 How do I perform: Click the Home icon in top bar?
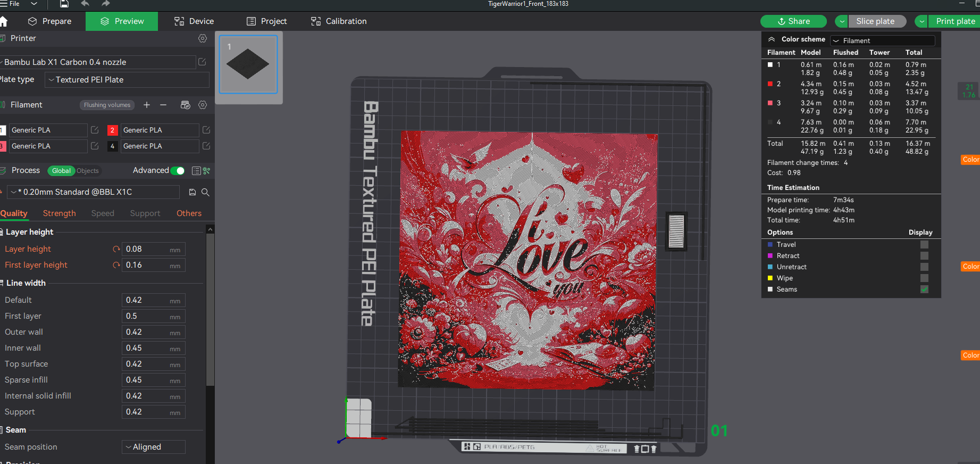coord(4,21)
